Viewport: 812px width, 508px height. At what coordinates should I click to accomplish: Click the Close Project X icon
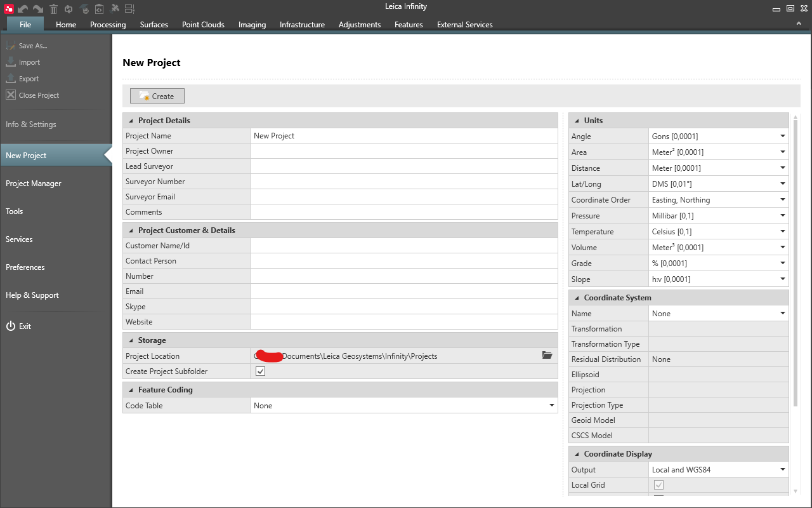pos(11,95)
